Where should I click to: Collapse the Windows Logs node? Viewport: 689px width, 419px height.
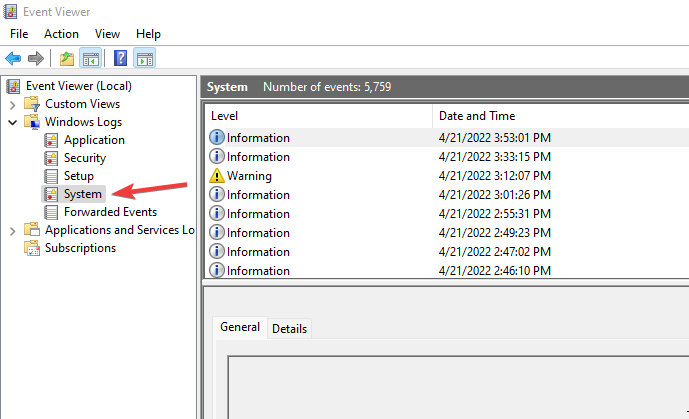pyautogui.click(x=12, y=122)
